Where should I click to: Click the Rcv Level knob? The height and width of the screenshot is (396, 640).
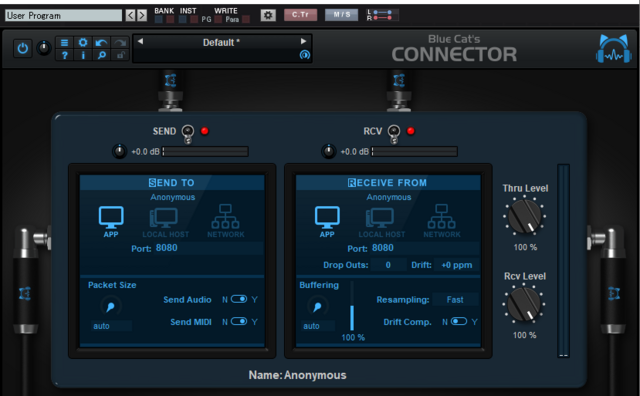524,304
